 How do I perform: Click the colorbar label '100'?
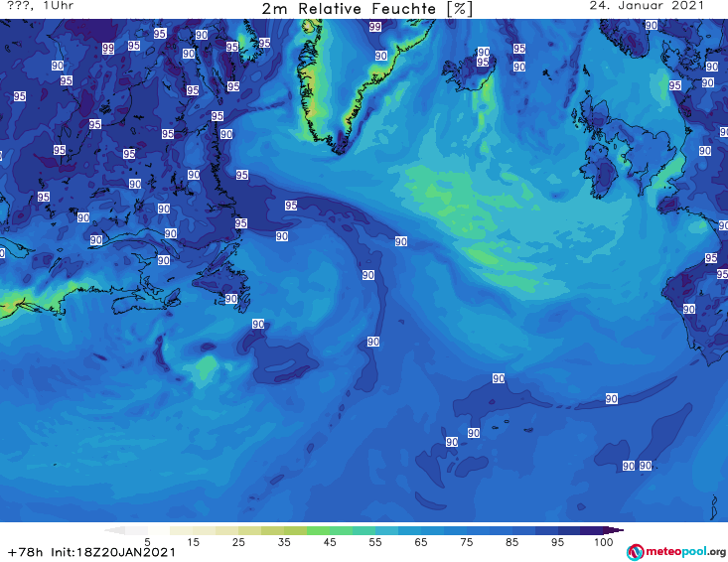pos(604,542)
